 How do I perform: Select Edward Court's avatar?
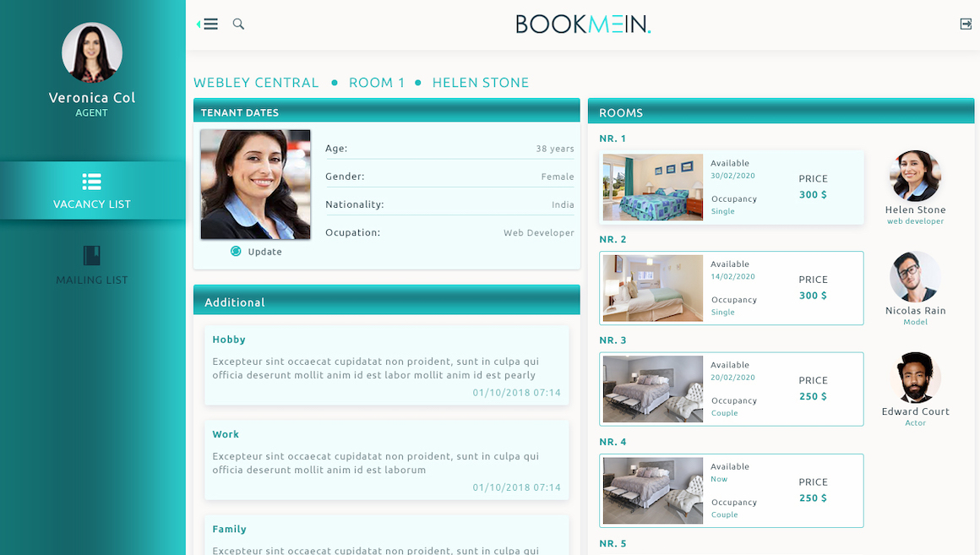[x=915, y=378]
